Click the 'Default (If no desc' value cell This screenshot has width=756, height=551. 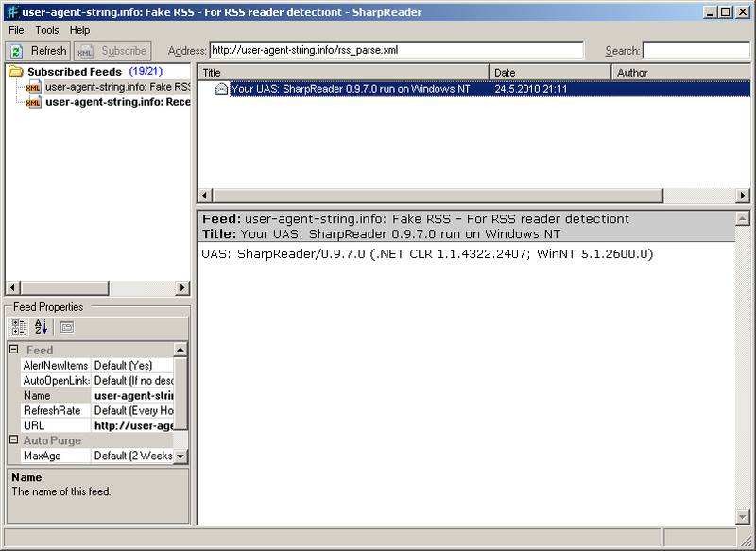tap(133, 380)
